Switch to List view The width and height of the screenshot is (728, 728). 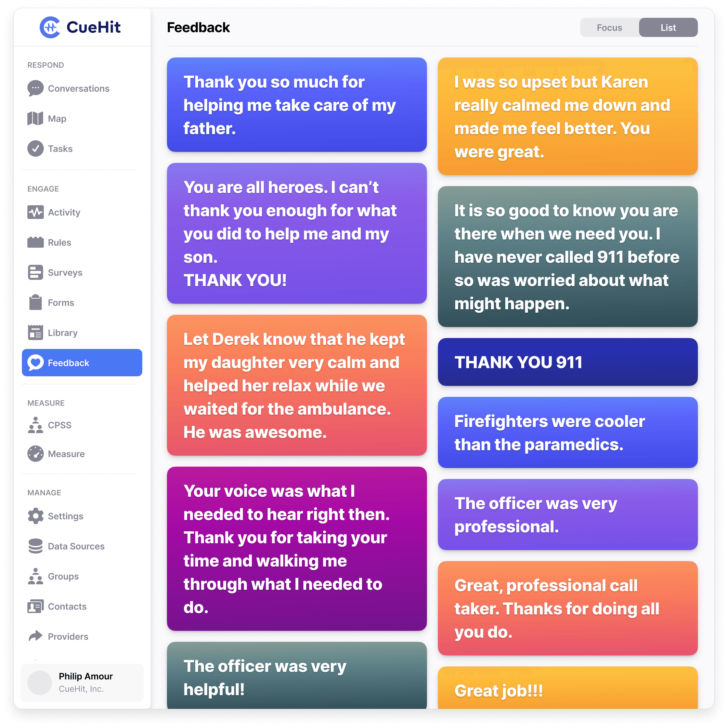pyautogui.click(x=668, y=27)
